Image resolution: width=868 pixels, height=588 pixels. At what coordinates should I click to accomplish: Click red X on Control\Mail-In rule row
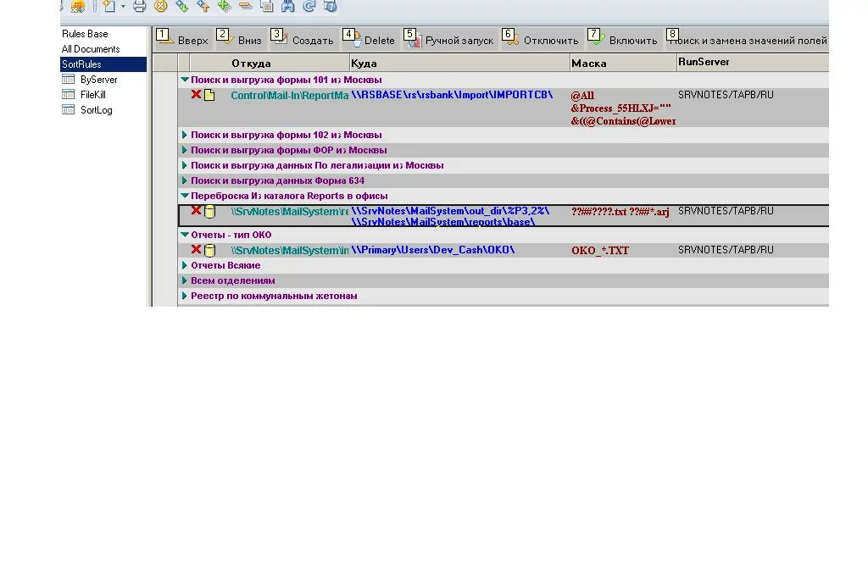click(196, 95)
